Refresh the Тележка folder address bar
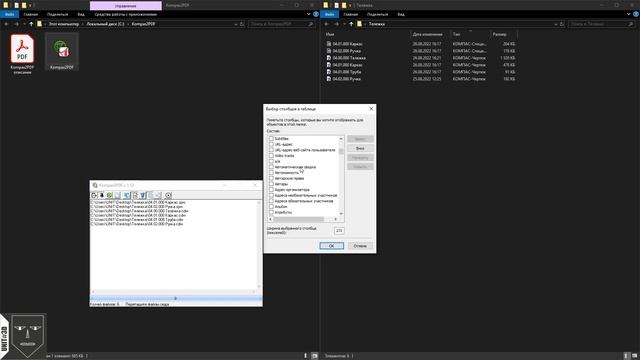 coord(562,24)
